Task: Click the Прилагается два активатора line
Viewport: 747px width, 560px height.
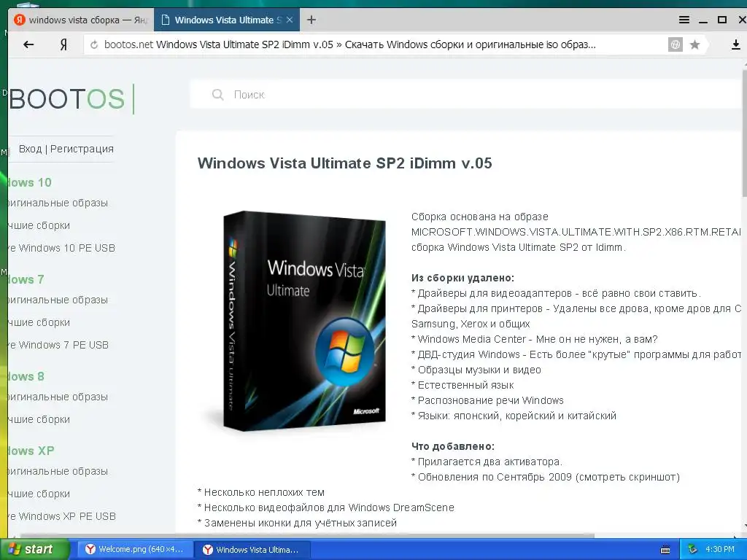Action: click(487, 462)
